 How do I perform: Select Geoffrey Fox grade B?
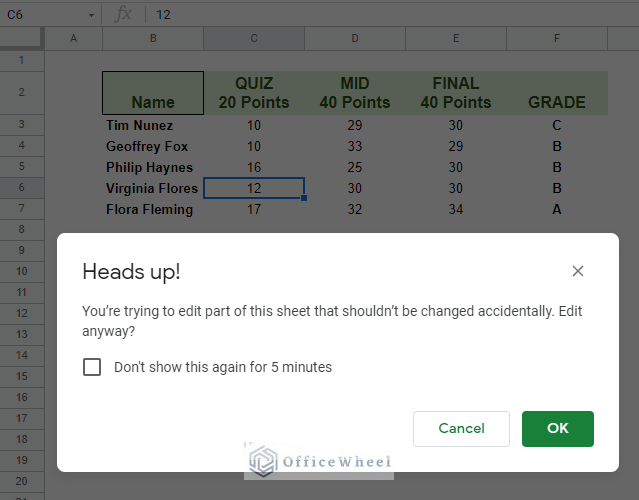[x=557, y=146]
